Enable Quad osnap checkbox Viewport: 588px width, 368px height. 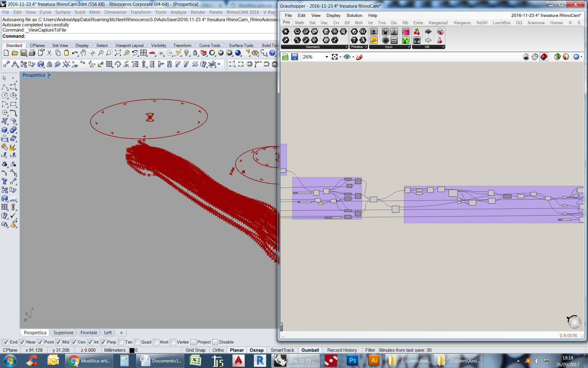coord(137,342)
